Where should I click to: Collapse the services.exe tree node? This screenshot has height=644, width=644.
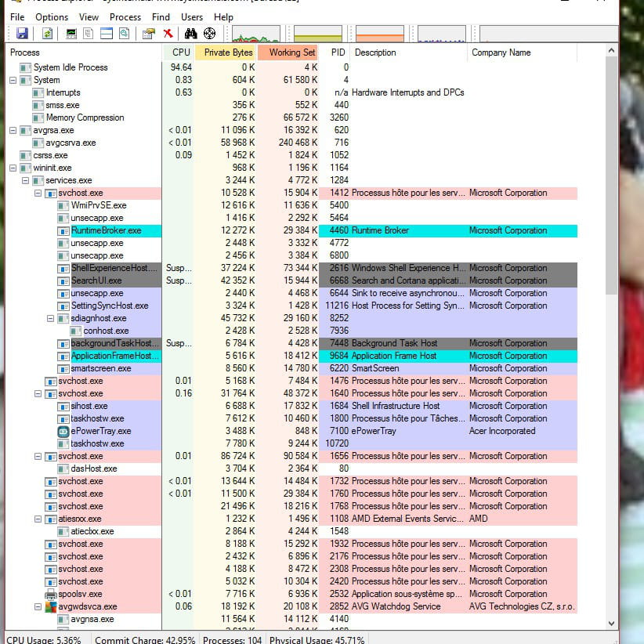pos(26,181)
